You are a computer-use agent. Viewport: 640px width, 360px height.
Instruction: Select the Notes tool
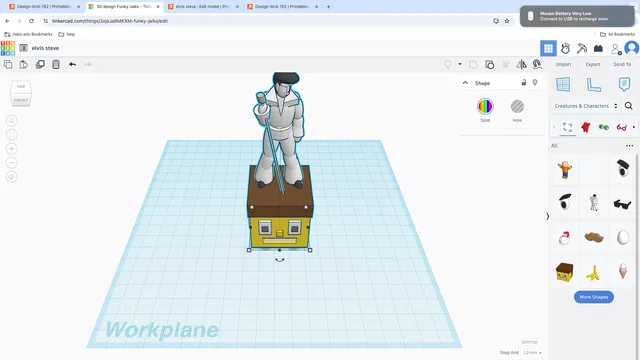pyautogui.click(x=624, y=84)
